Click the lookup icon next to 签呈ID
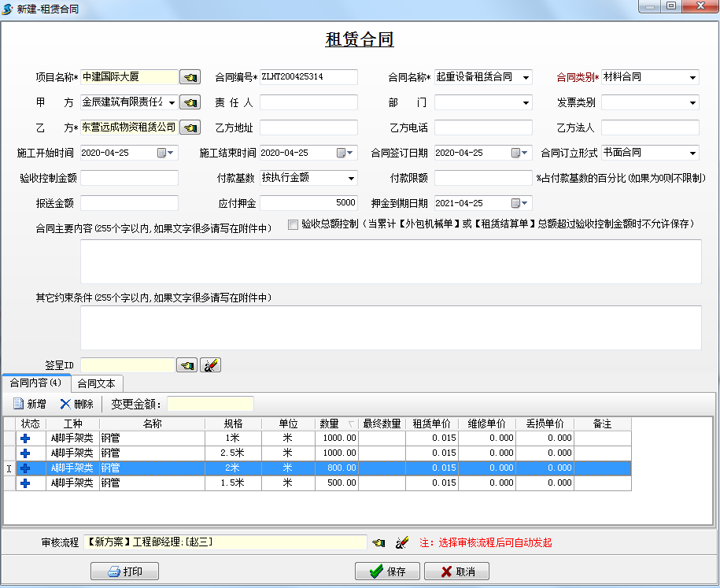Screen dimensions: 720x588 pyautogui.click(x=186, y=365)
